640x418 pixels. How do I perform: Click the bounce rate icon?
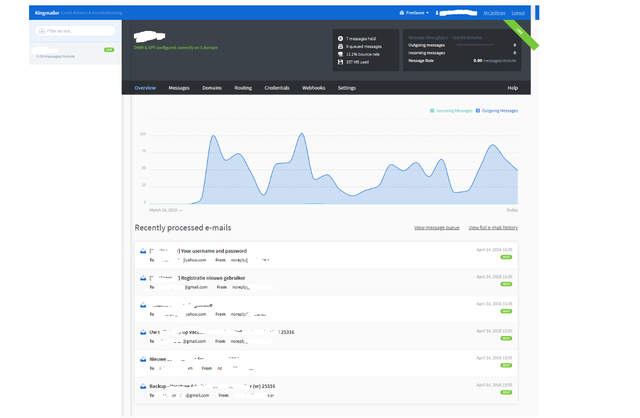[x=341, y=53]
